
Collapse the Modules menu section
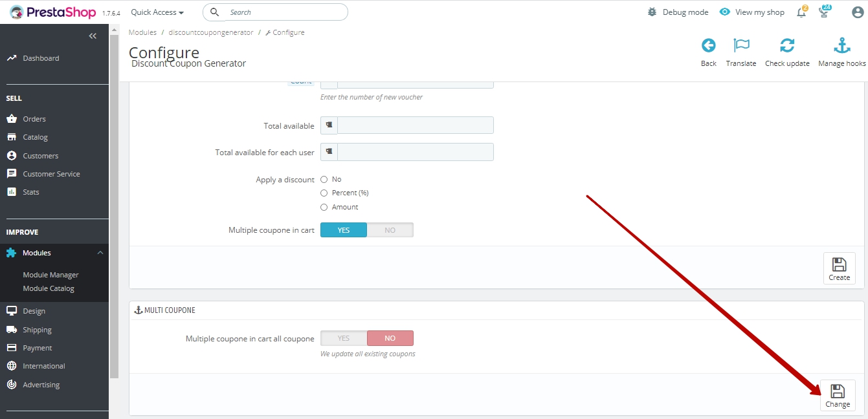tap(100, 253)
